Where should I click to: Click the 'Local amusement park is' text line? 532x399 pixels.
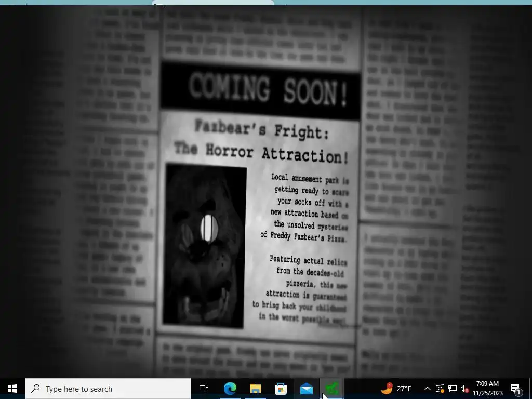(x=310, y=179)
